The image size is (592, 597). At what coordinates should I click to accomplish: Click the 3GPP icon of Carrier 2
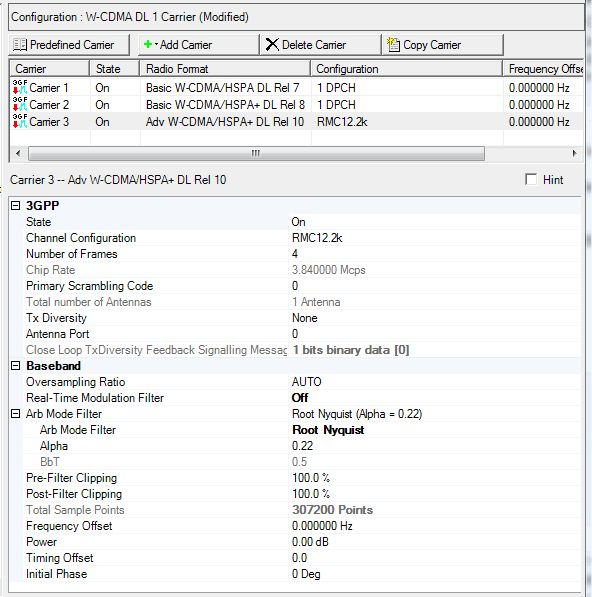tap(20, 104)
